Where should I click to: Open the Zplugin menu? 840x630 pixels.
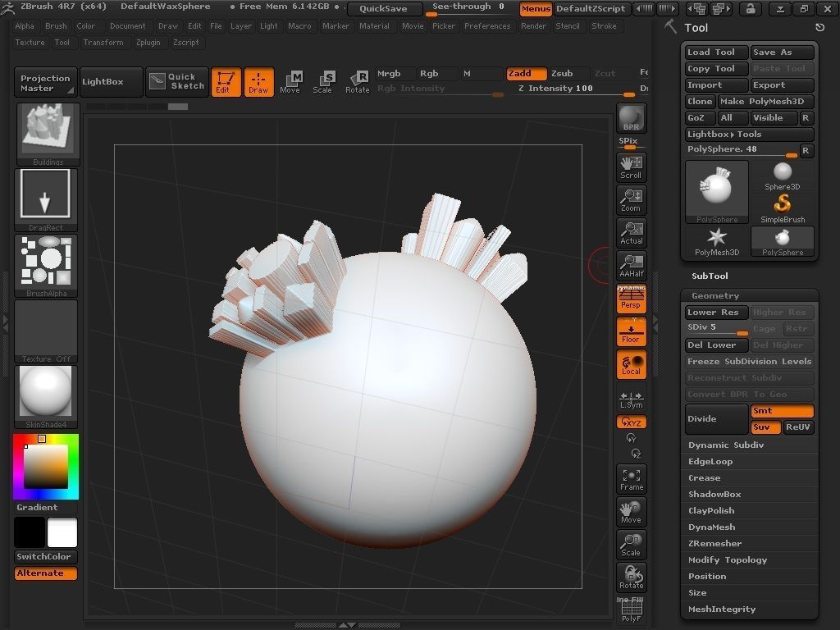148,43
